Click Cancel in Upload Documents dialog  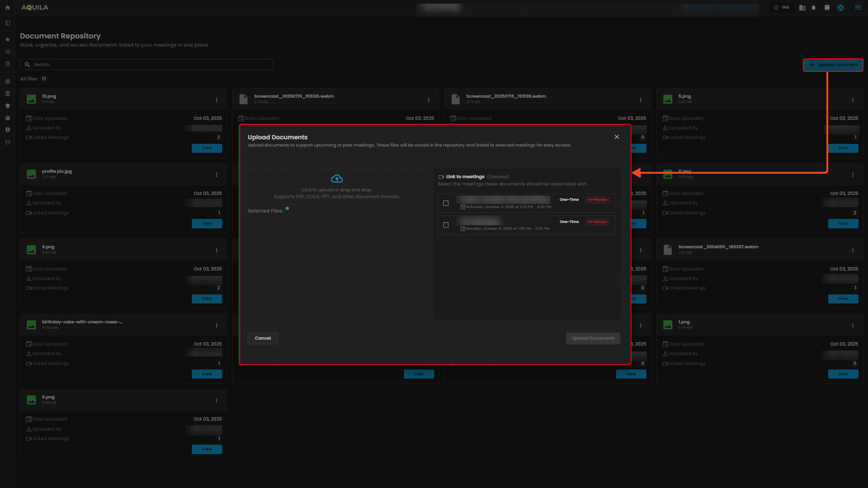[x=262, y=338]
